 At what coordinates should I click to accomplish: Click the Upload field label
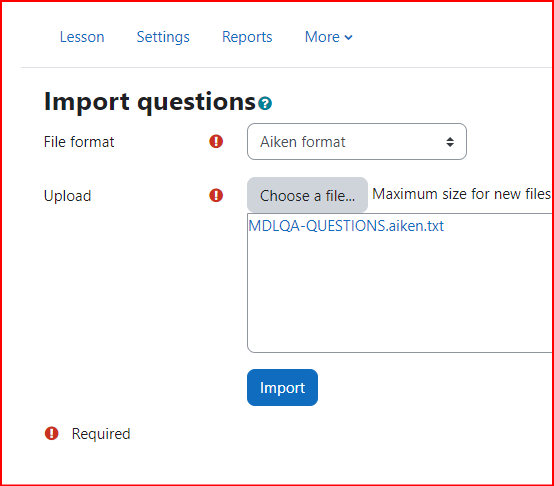67,196
